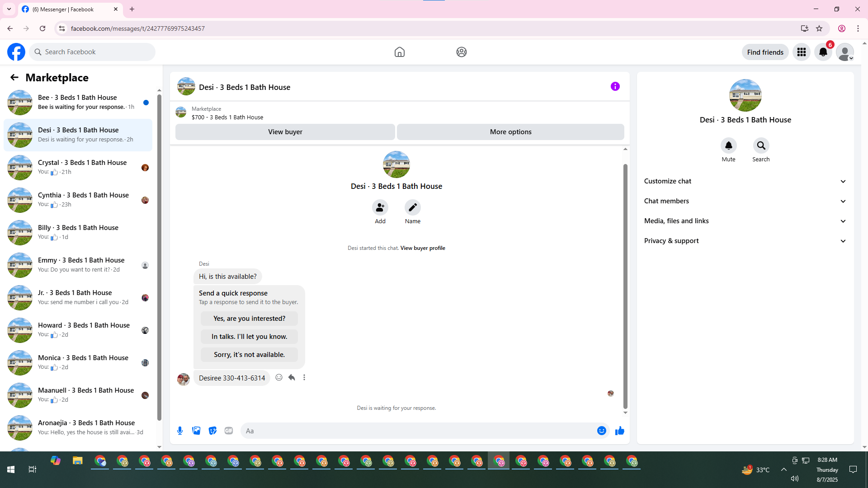Screen dimensions: 868x488
Task: Send quick reply "Yes, are you interested?"
Action: click(x=249, y=319)
